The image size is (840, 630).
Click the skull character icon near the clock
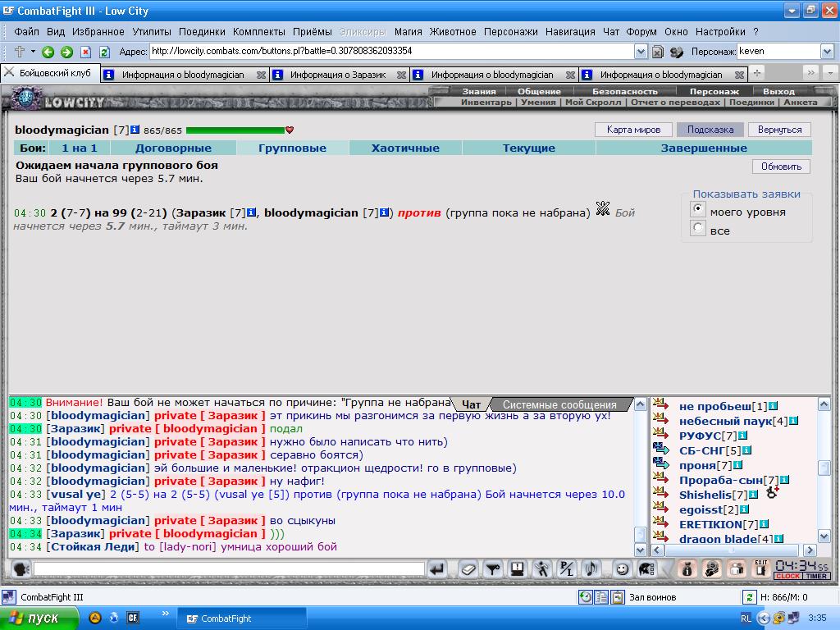coord(712,568)
